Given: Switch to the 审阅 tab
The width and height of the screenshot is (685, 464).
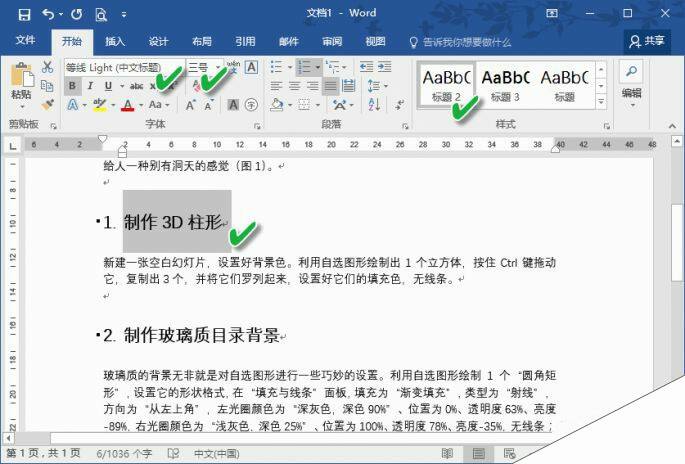Looking at the screenshot, I should (332, 42).
